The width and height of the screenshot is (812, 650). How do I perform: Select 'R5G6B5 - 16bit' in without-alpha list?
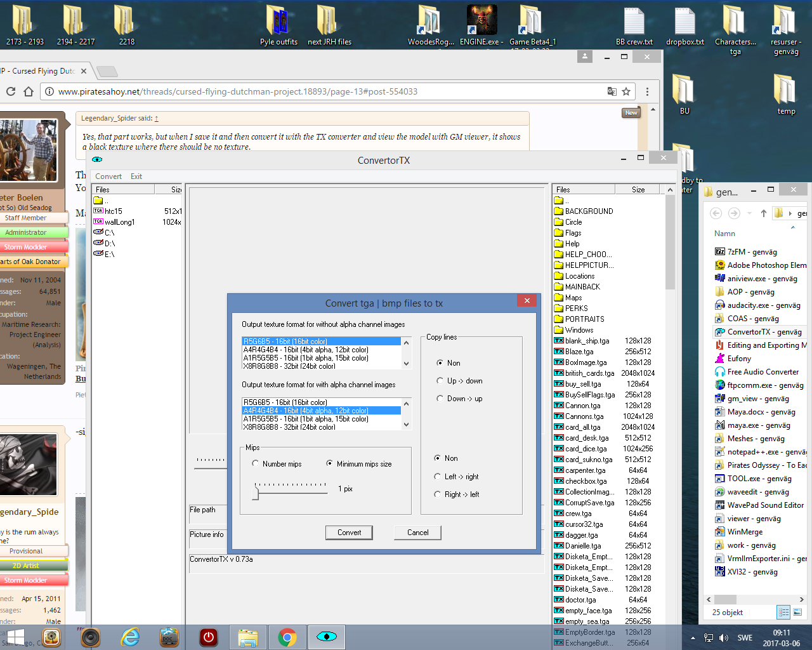point(322,342)
